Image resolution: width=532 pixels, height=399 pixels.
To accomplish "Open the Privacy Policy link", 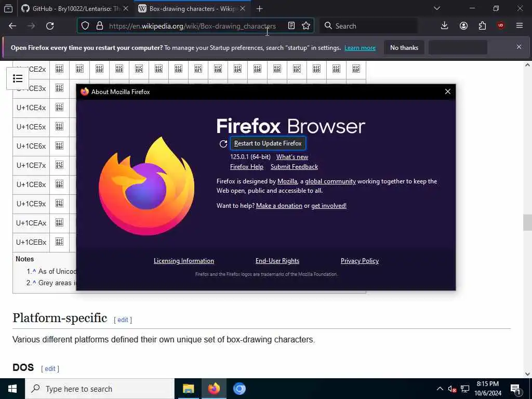I will click(x=360, y=261).
